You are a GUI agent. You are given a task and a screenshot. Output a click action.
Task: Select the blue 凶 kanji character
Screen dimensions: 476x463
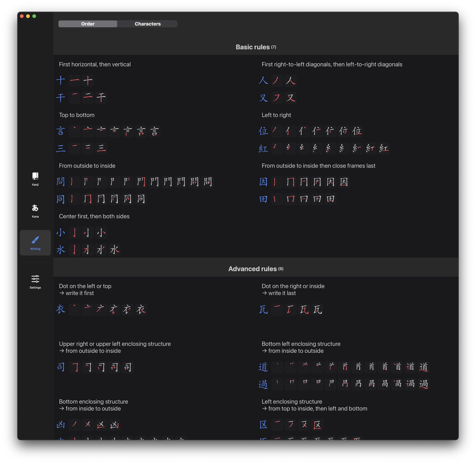tap(61, 425)
